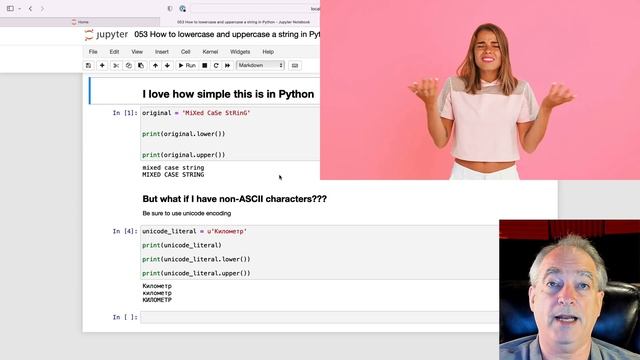Click the uppercase 'КИЛОМЕТР' output line

coord(157,300)
